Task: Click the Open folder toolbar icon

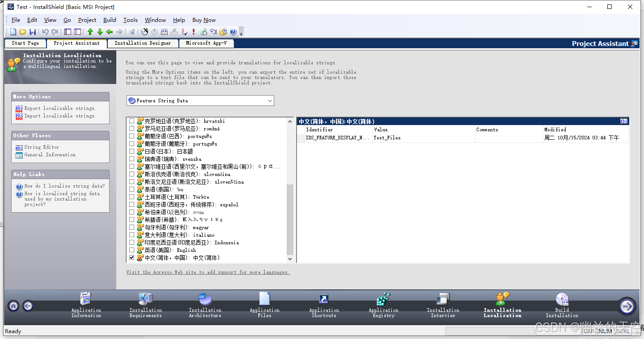Action: (x=22, y=32)
